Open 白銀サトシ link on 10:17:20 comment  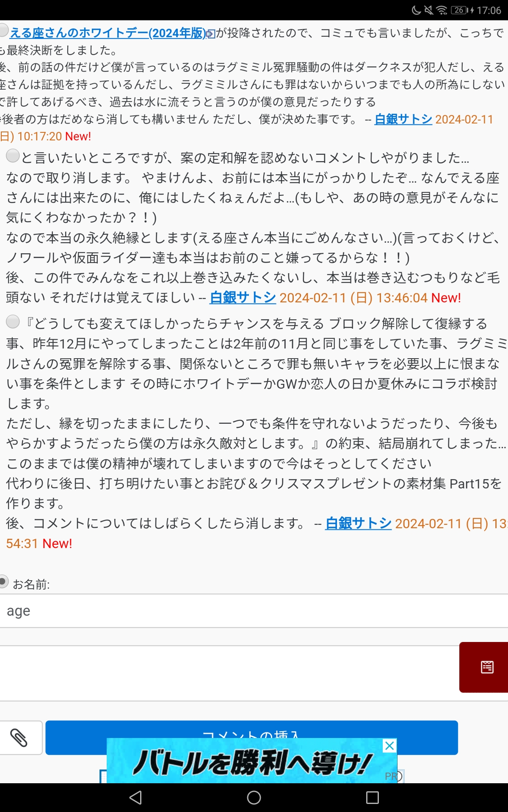[403, 119]
